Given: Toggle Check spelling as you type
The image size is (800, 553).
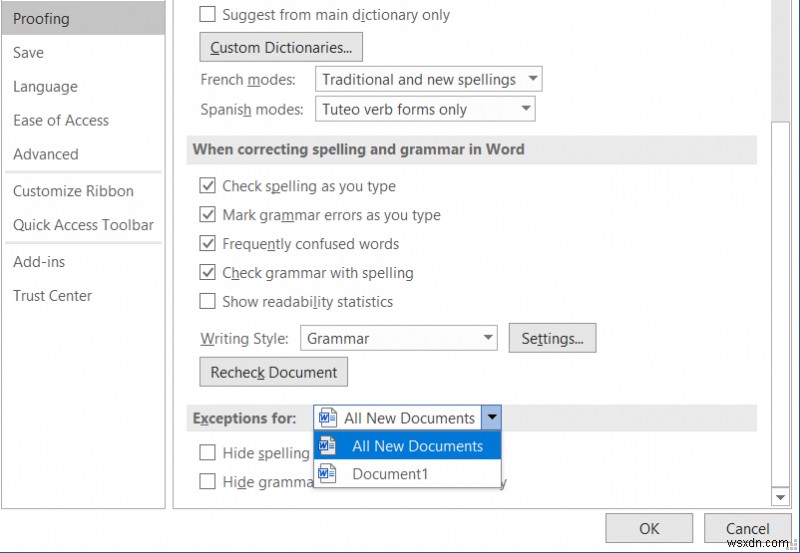Looking at the screenshot, I should (208, 186).
